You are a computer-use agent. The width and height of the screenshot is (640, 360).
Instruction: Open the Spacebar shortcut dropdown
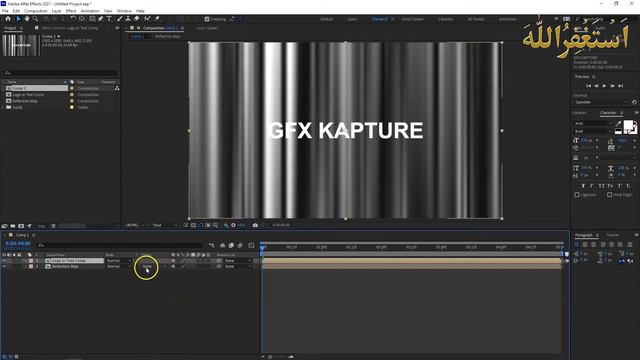click(601, 102)
